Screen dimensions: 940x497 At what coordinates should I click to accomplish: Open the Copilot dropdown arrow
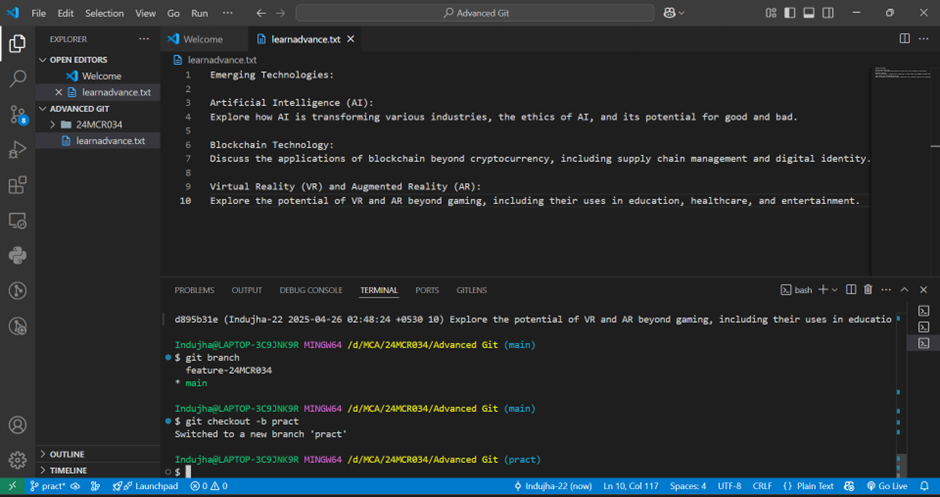tap(681, 13)
